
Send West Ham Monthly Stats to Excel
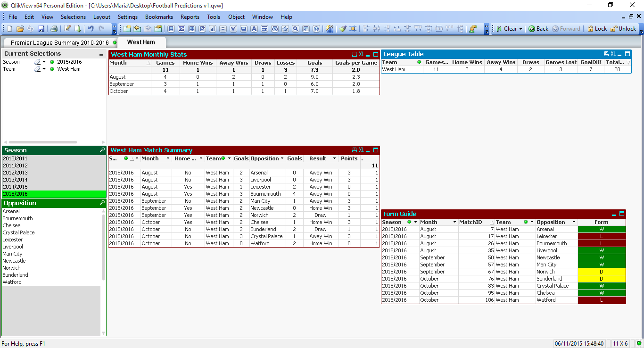pyautogui.click(x=362, y=54)
